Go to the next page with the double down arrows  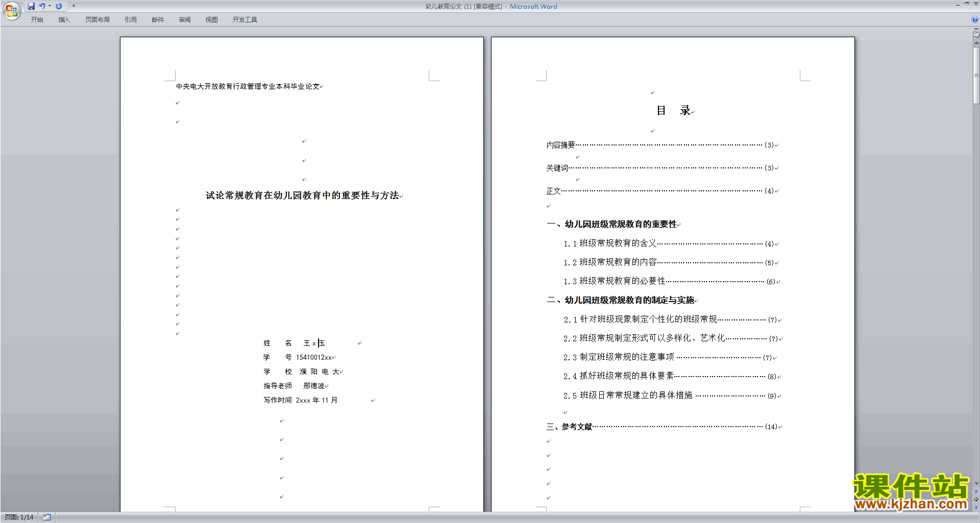pyautogui.click(x=976, y=507)
